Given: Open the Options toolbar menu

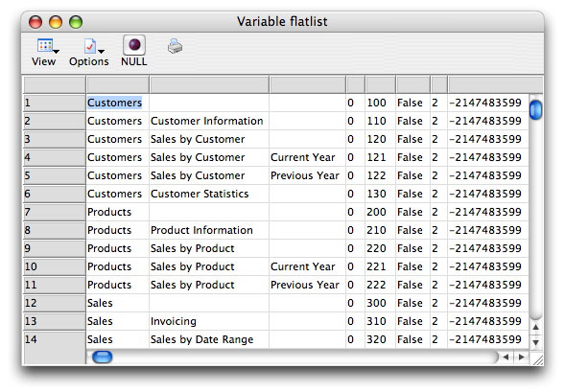Looking at the screenshot, I should click(89, 53).
